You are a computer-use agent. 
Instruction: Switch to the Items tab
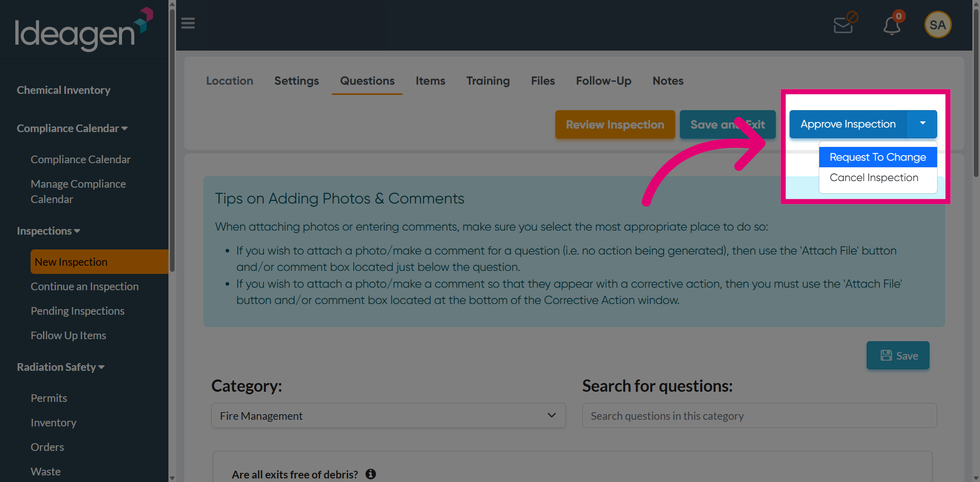[x=430, y=81]
